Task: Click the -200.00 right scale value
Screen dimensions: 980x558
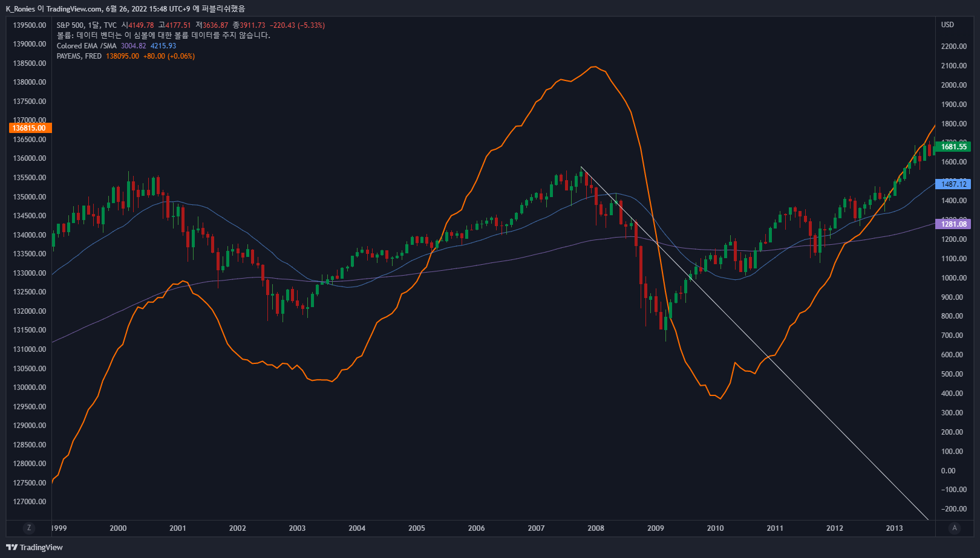Action: click(953, 509)
